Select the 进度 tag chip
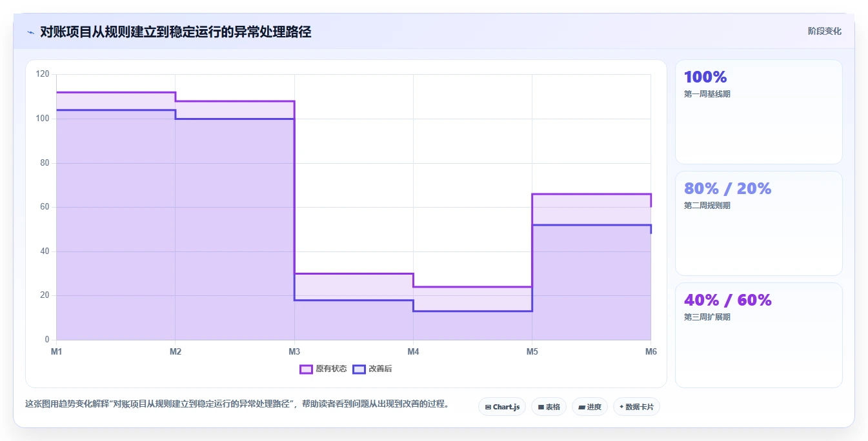 tap(590, 407)
